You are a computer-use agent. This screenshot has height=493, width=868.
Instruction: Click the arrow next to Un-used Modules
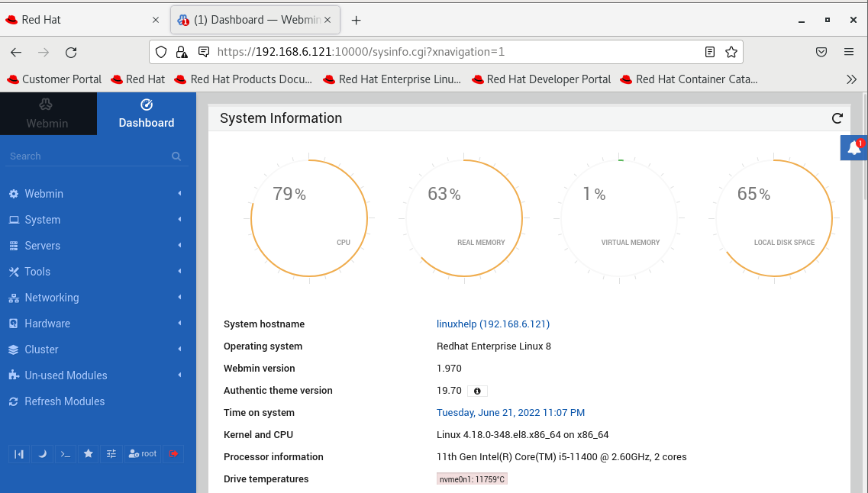[x=179, y=375]
